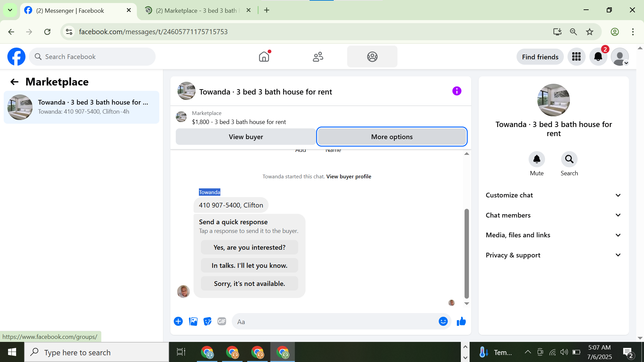Open the taskbar clock showing 5:07 AM
The height and width of the screenshot is (362, 644).
point(599,352)
